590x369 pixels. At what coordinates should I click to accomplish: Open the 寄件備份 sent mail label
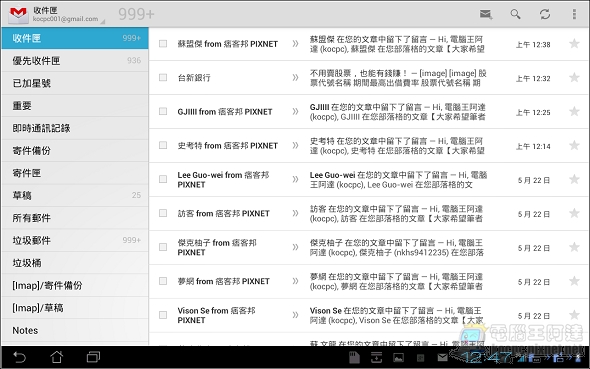pyautogui.click(x=75, y=150)
